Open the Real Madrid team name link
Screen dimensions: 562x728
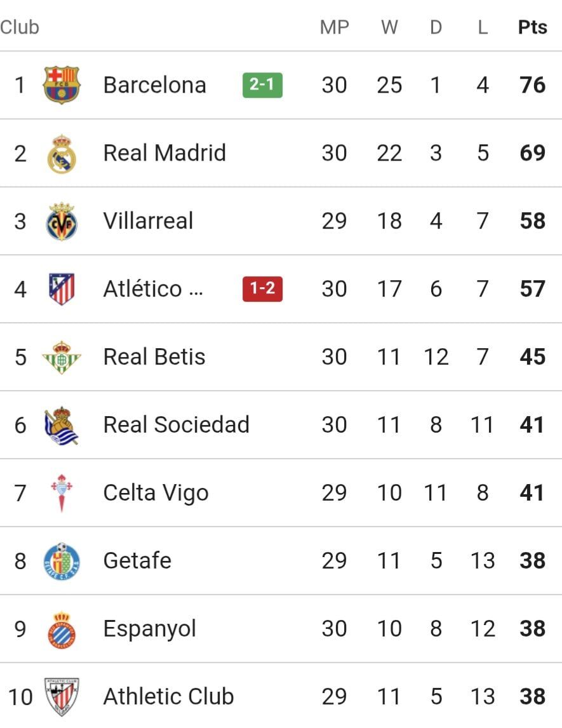pyautogui.click(x=164, y=153)
